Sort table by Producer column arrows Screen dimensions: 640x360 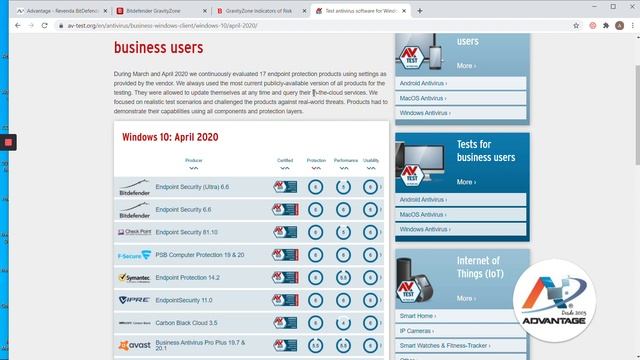[x=193, y=168]
